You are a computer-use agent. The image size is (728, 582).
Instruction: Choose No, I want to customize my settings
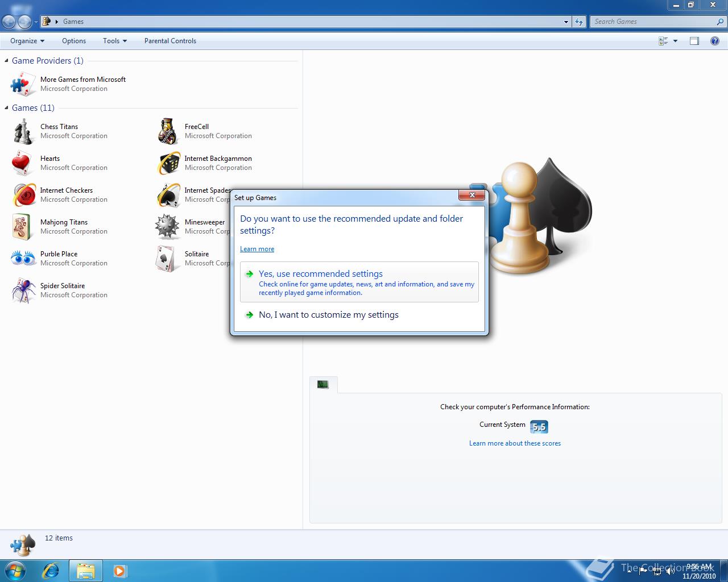[359, 315]
